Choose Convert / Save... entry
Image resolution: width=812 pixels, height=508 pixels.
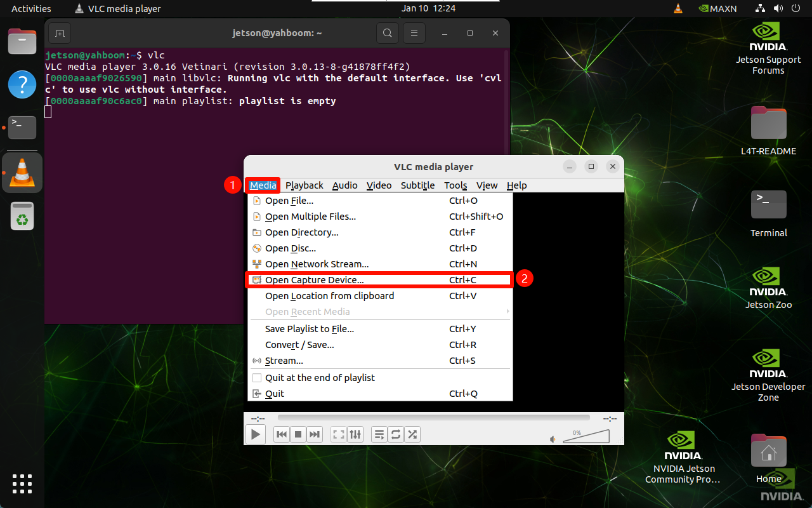click(379, 345)
